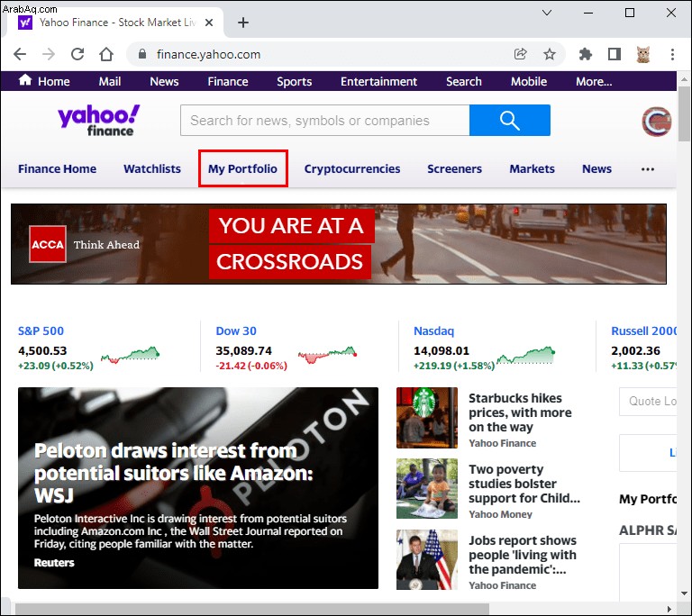Click the Jobs report article thumbnail
This screenshot has height=616, width=692.
coord(427,559)
